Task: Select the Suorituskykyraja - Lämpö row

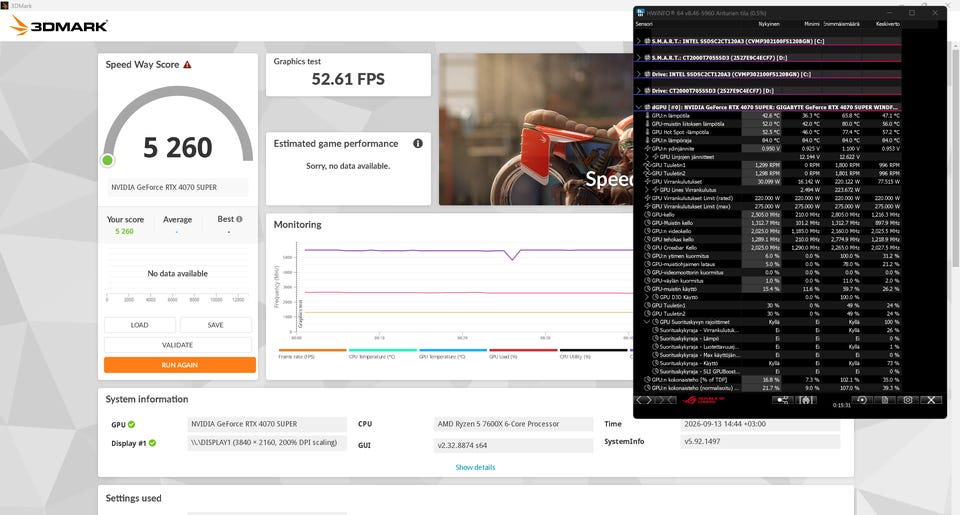Action: (768, 338)
